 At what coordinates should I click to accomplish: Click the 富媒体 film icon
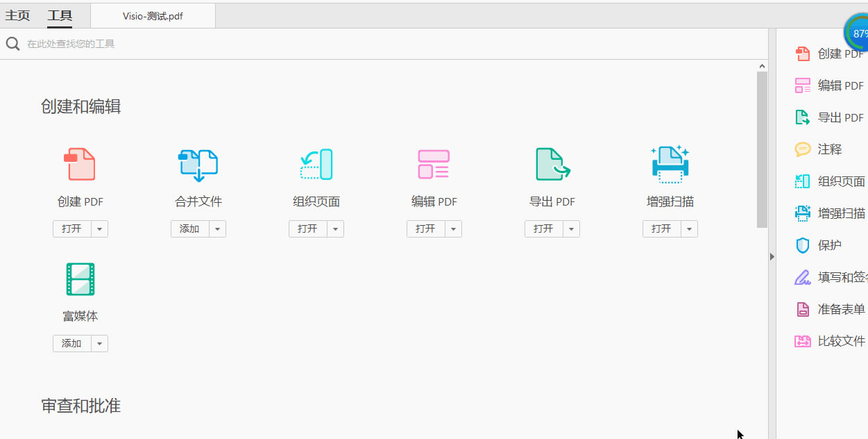80,279
